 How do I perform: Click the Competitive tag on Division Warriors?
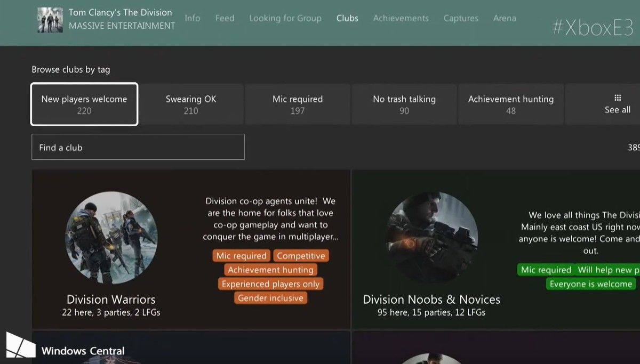pyautogui.click(x=301, y=255)
